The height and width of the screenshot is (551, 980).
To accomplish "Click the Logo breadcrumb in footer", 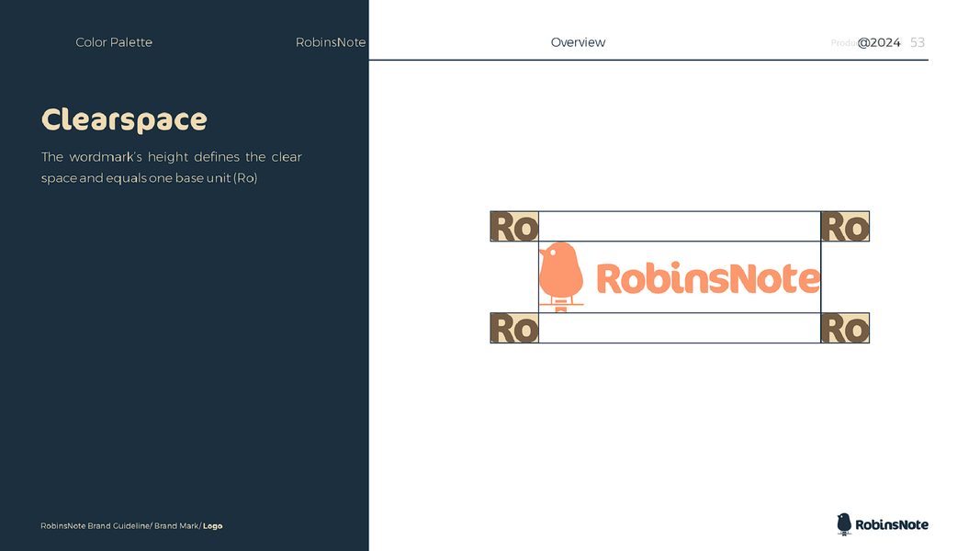I will (x=212, y=526).
